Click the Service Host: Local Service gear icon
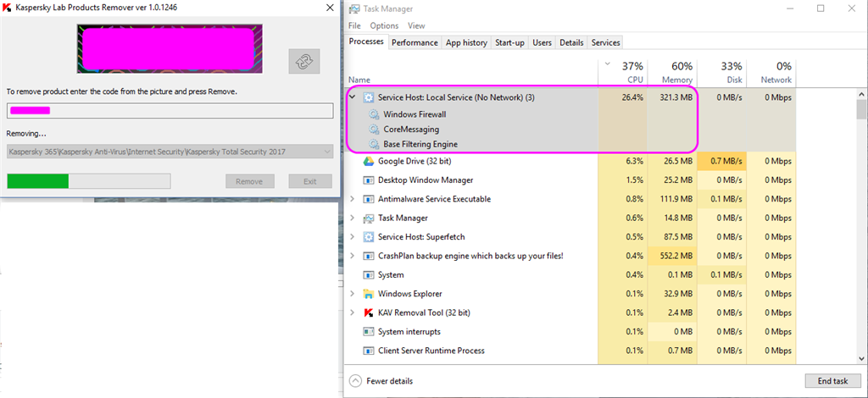The height and width of the screenshot is (398, 868). (x=369, y=97)
